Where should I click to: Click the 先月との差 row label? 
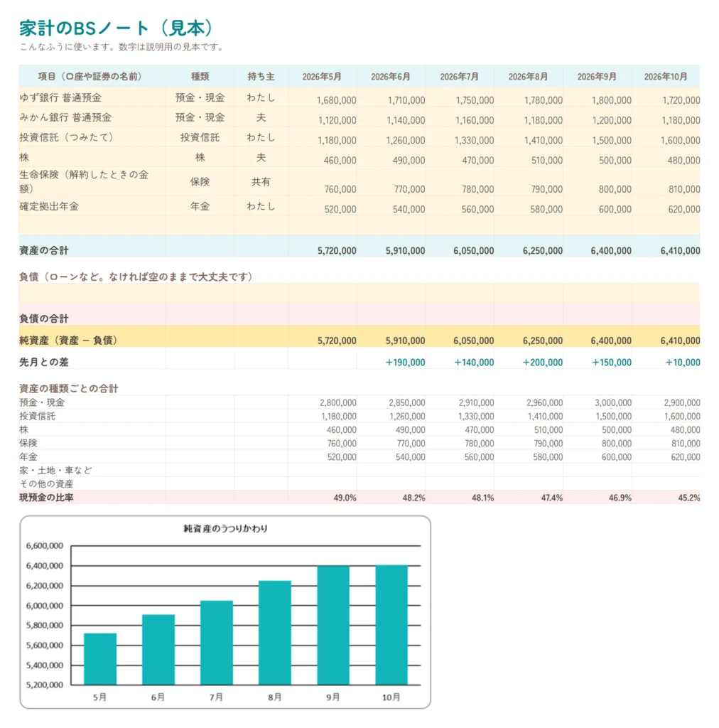click(44, 362)
